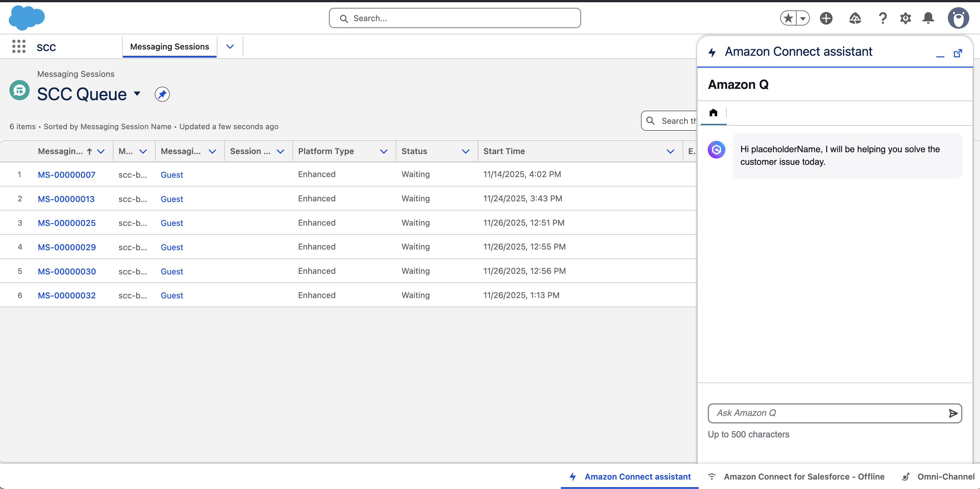Click Amazon Q home tab icon
Screen dimensions: 980x489
pos(713,112)
